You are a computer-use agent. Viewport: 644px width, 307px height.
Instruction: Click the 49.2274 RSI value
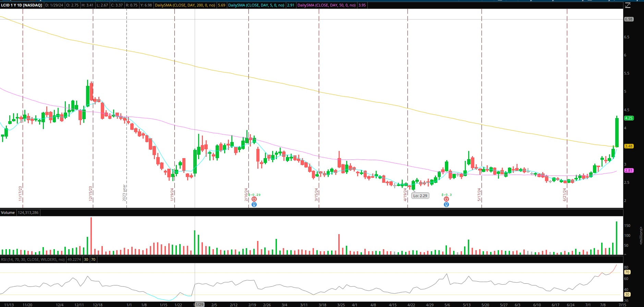click(x=74, y=259)
